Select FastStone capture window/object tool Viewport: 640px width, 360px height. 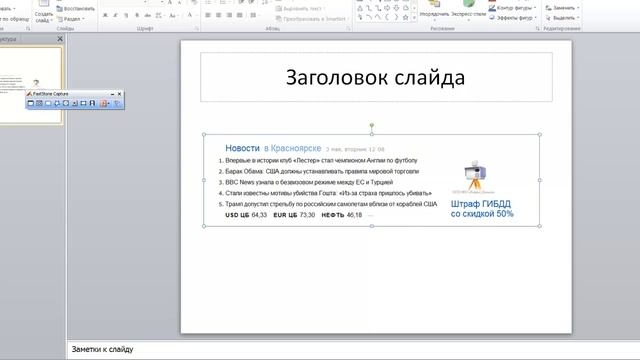39,103
